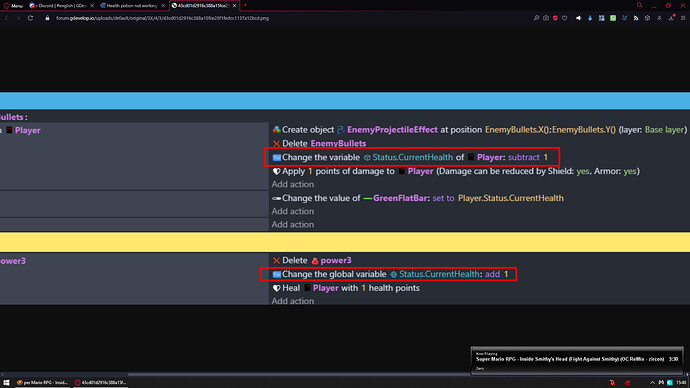Open the RSS feed extension icon

coord(636,18)
